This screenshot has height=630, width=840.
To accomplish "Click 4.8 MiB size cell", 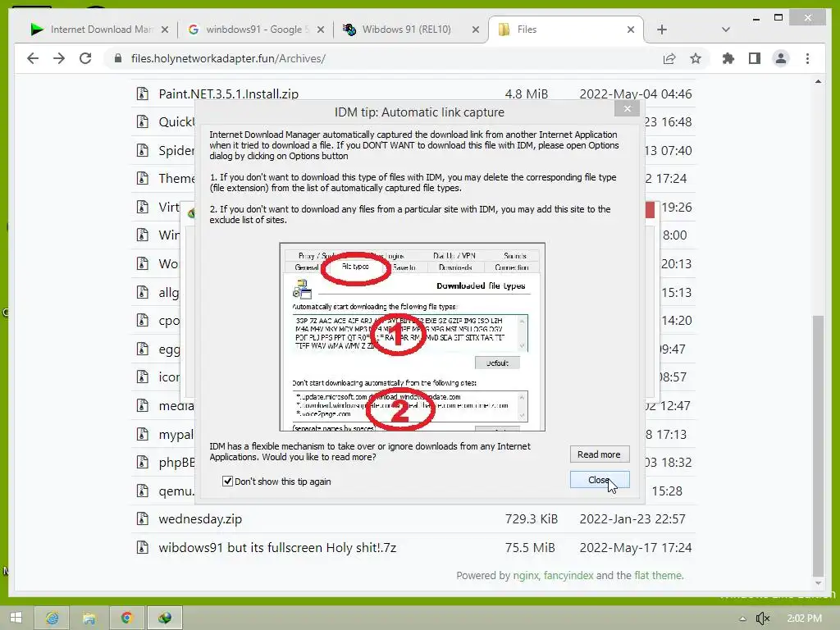I will point(526,94).
